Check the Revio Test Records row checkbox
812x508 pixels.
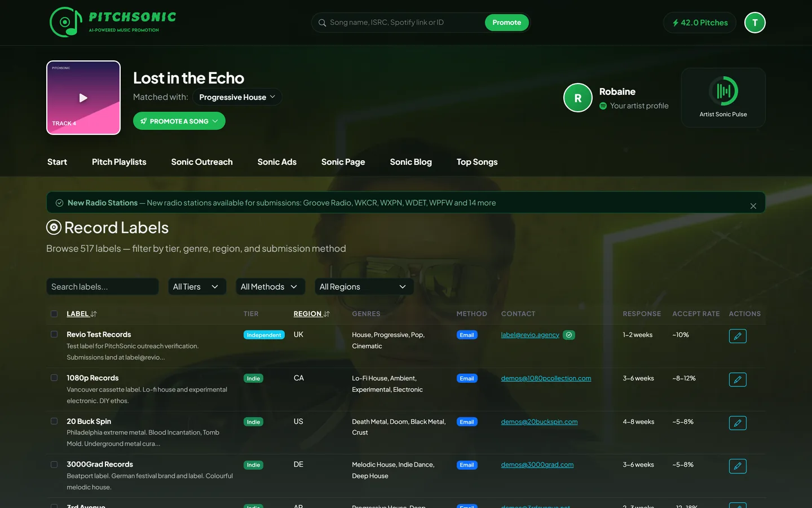[54, 334]
